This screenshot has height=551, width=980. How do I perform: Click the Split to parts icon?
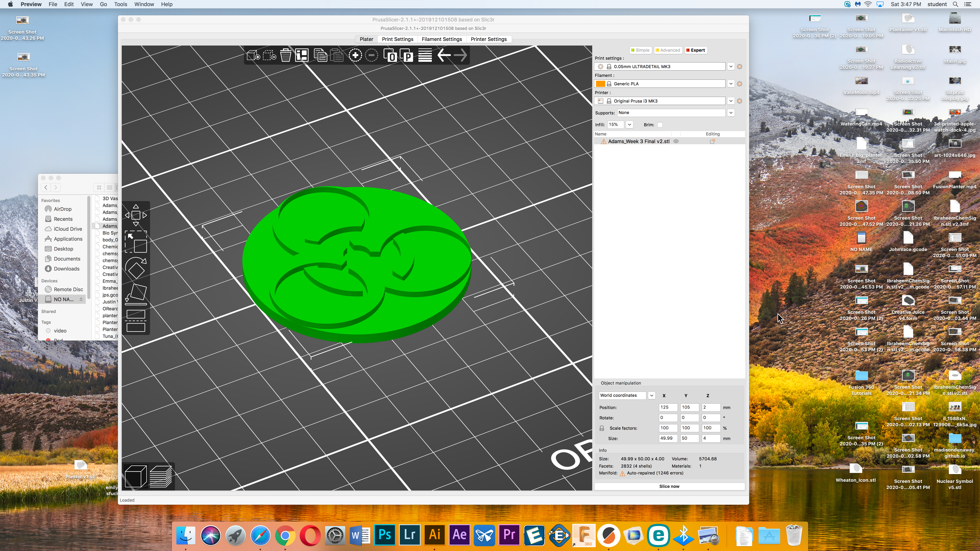point(406,55)
